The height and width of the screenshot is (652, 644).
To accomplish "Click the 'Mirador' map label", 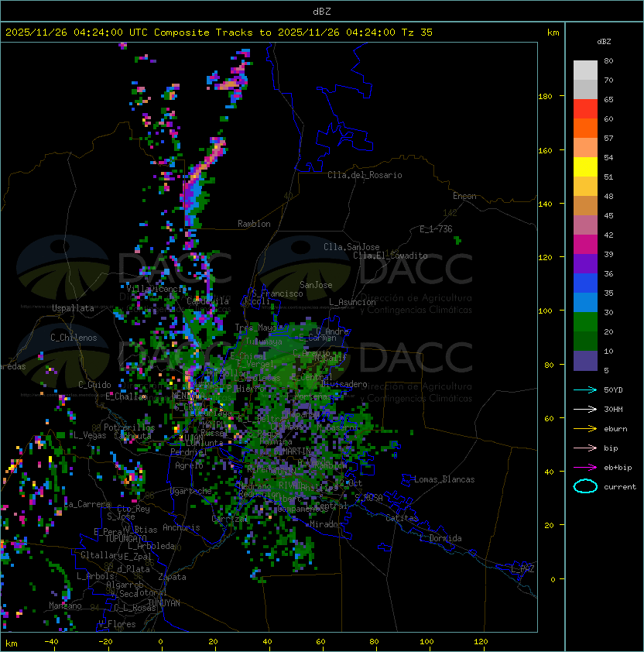I will click(327, 524).
